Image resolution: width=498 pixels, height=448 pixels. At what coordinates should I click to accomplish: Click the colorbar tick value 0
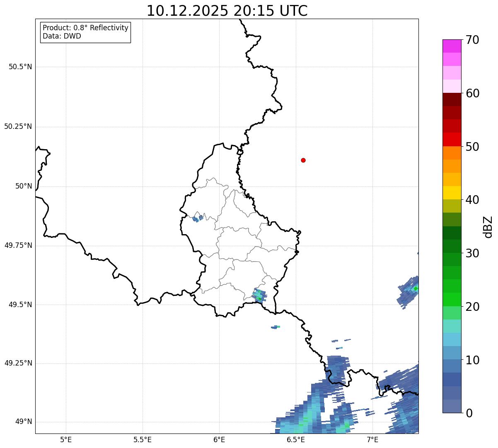469,413
